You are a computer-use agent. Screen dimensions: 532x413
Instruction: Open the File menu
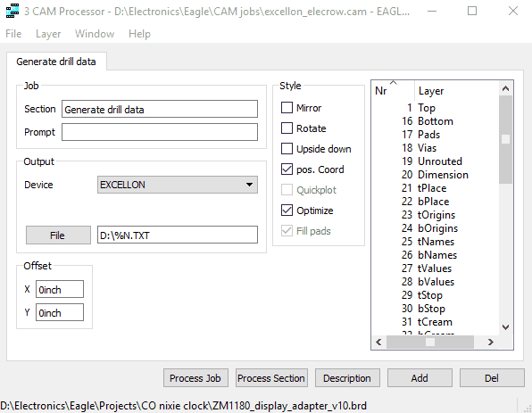[x=13, y=34]
